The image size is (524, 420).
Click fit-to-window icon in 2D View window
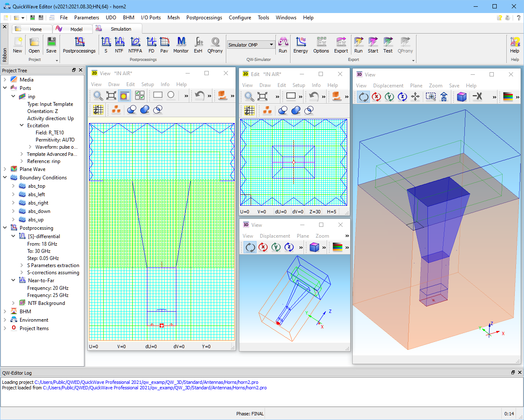point(111,95)
